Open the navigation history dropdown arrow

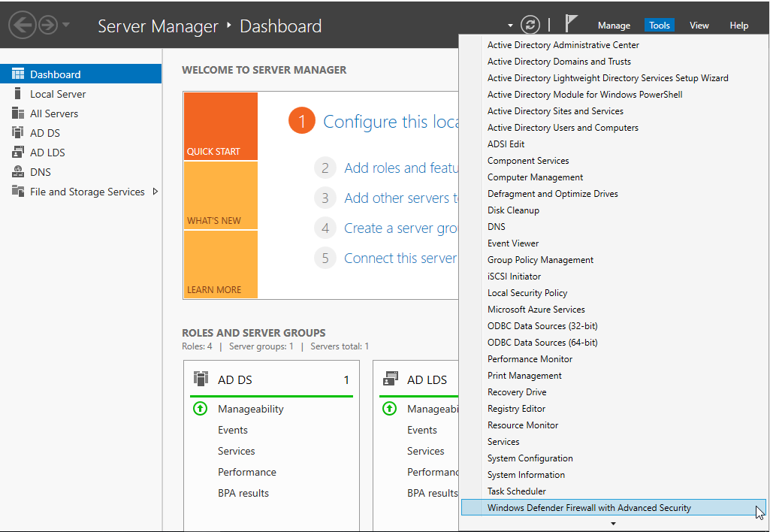coord(66,25)
